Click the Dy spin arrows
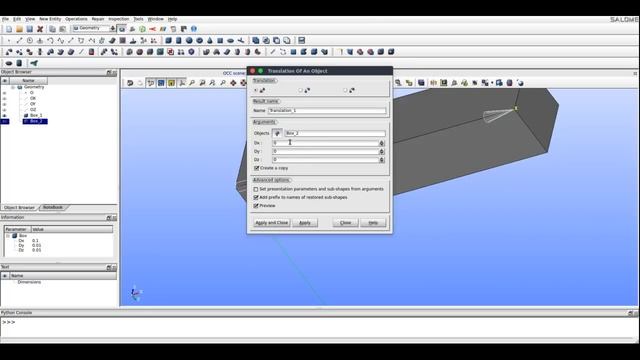Image resolution: width=640 pixels, height=360 pixels. click(x=382, y=151)
